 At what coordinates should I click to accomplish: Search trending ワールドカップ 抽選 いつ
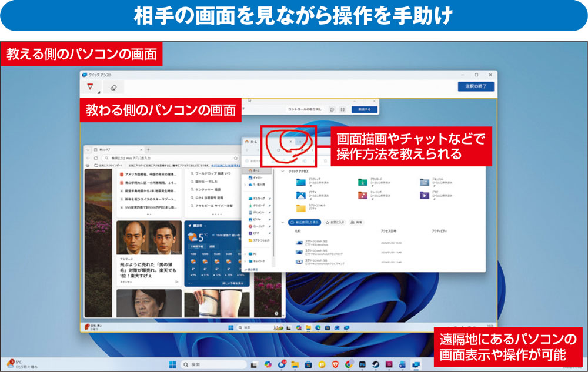(x=211, y=173)
